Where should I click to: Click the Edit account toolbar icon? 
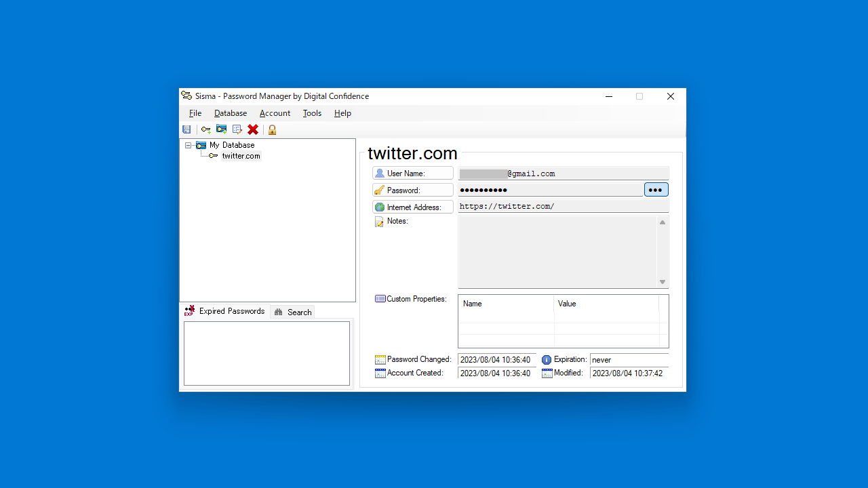237,129
